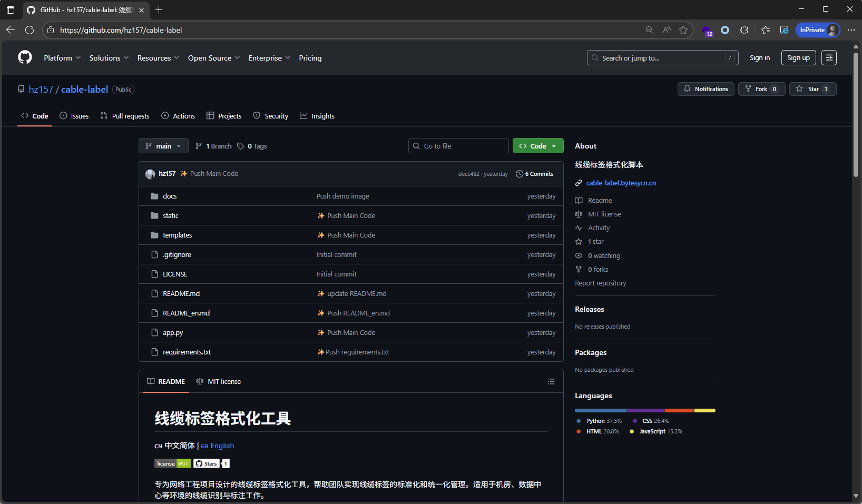Switch to the Pull requests tab
862x504 pixels.
125,116
